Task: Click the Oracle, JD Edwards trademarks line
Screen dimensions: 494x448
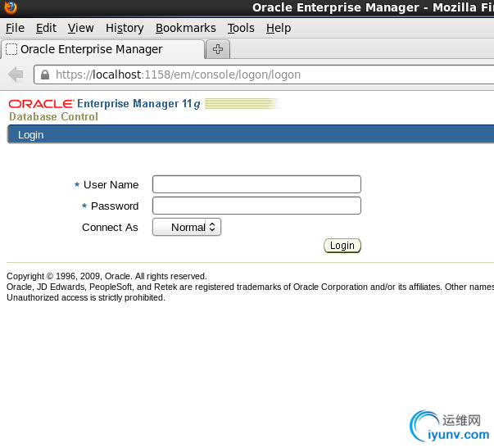Action: tap(250, 287)
